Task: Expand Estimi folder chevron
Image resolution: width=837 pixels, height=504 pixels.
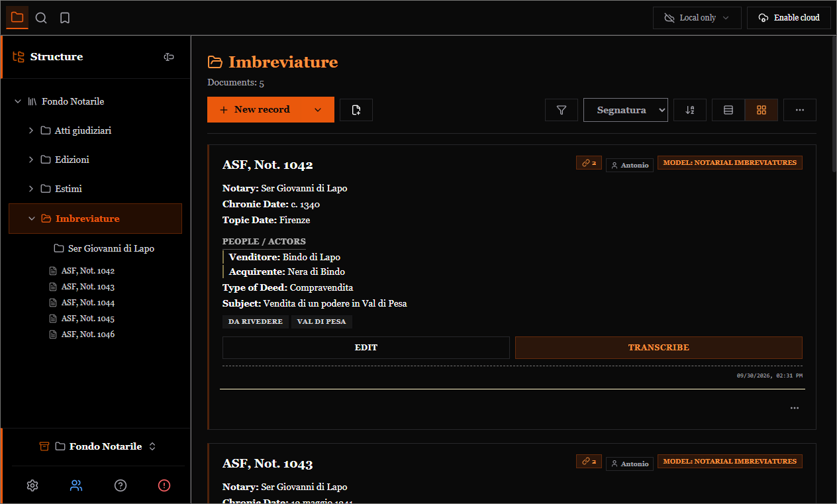Action: pyautogui.click(x=31, y=189)
